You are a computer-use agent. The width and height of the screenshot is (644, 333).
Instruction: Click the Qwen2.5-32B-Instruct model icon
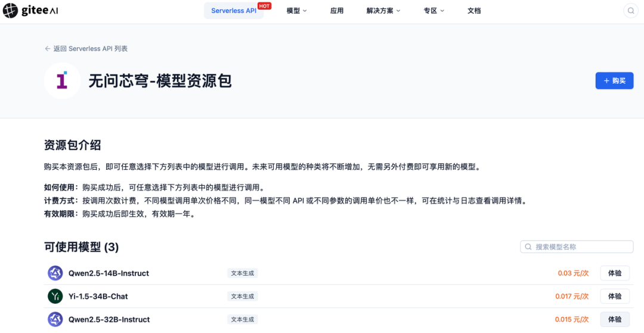55,319
